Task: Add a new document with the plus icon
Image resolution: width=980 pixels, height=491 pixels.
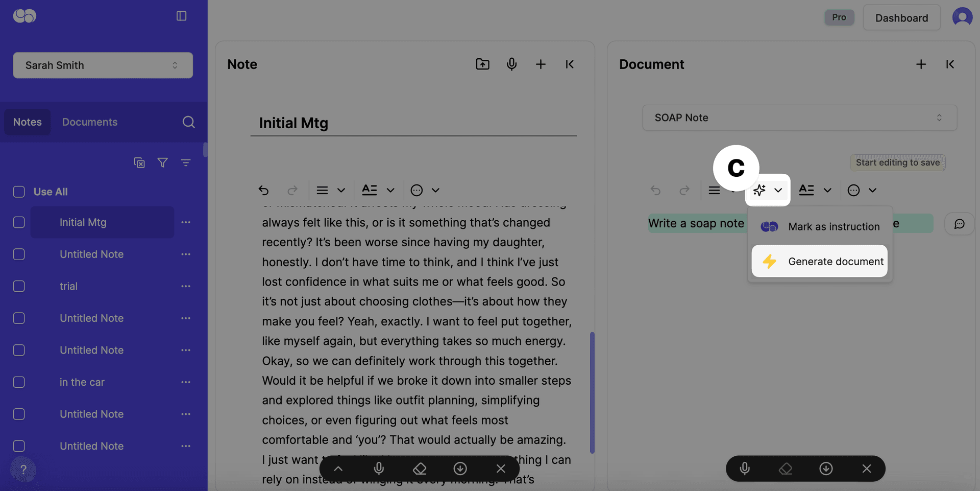Action: point(921,64)
